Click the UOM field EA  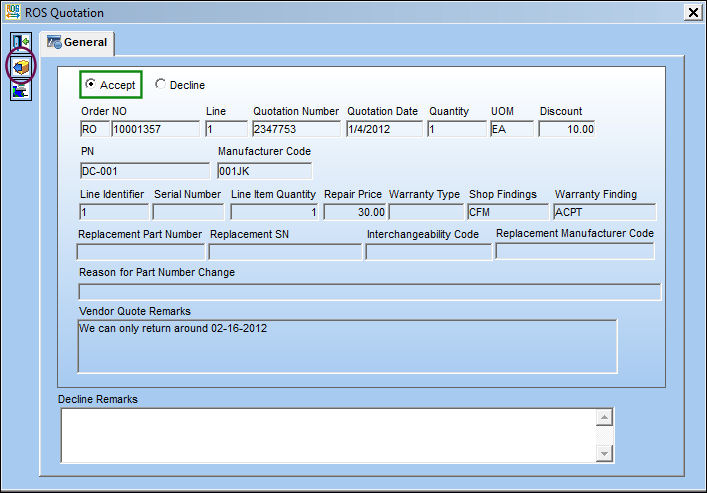(x=512, y=129)
